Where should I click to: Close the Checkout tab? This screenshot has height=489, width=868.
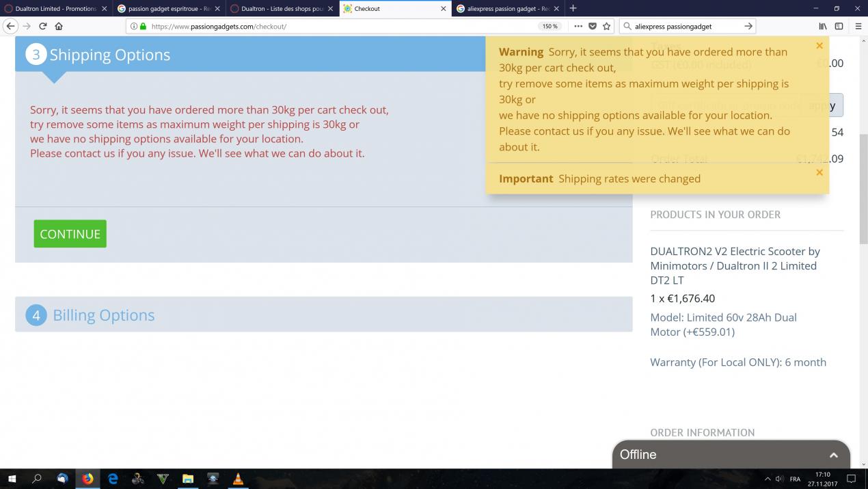coord(443,9)
